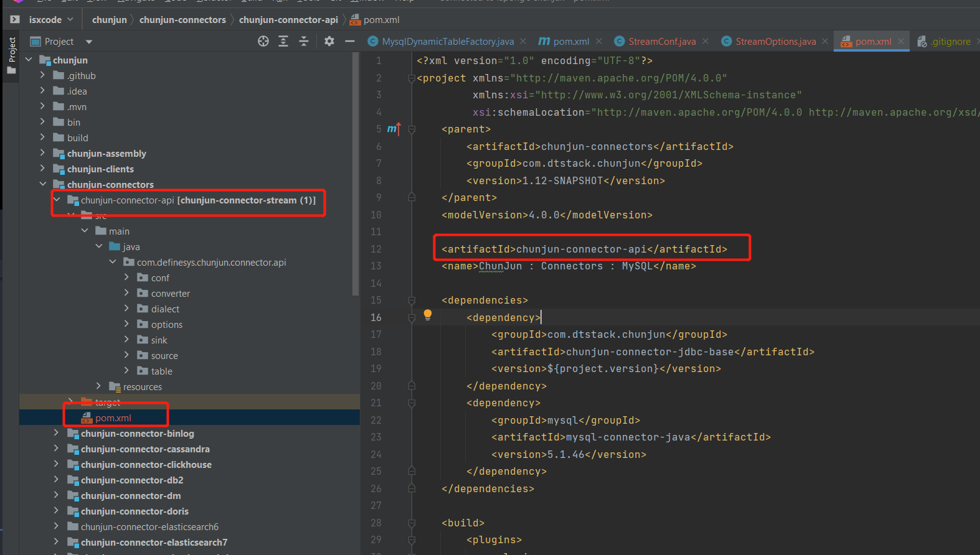Expand the .github folder
The image size is (980, 555).
click(x=42, y=75)
